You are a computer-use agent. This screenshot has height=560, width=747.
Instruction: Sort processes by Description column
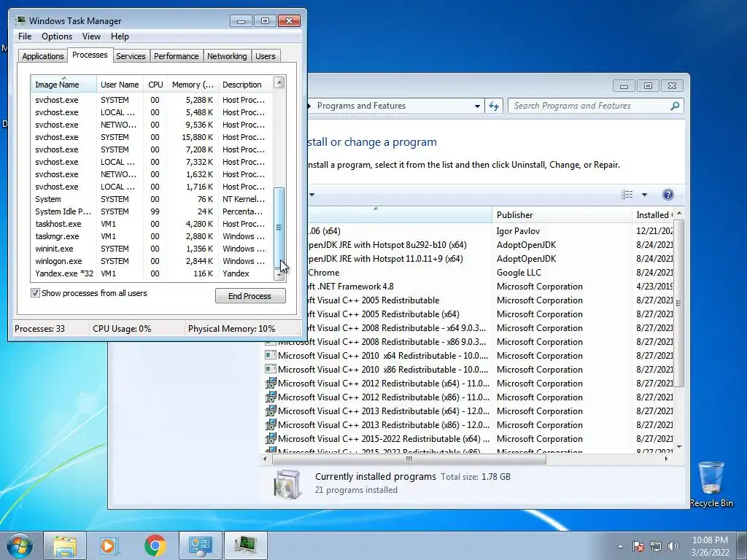[245, 85]
